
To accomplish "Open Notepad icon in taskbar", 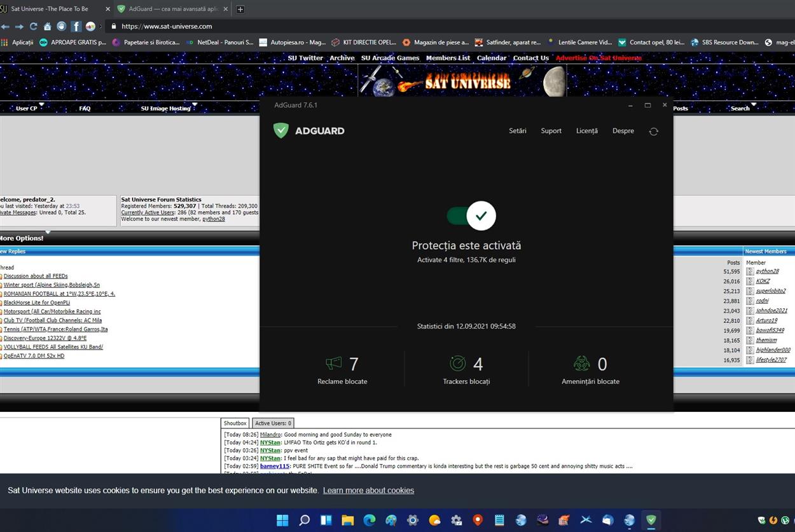I will [x=499, y=521].
